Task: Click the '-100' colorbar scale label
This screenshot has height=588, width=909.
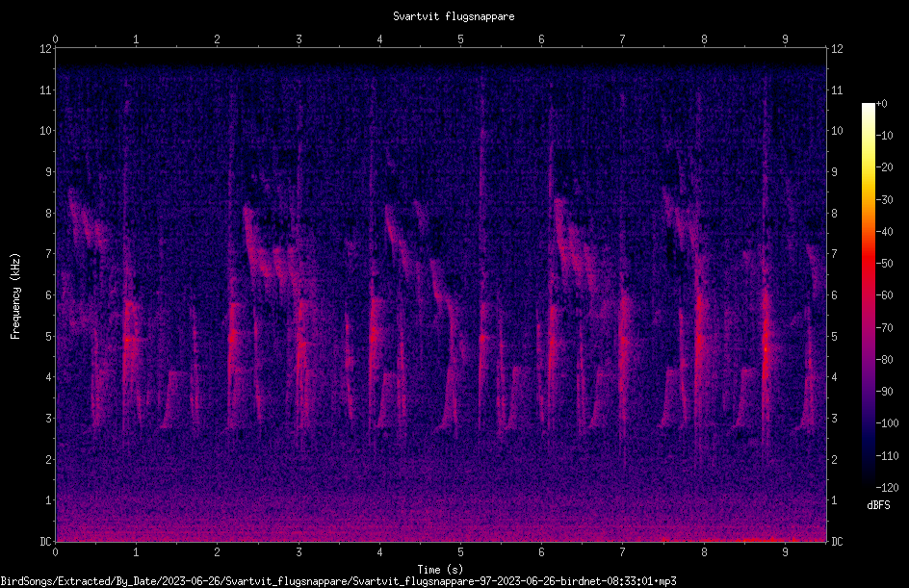Action: [887, 423]
